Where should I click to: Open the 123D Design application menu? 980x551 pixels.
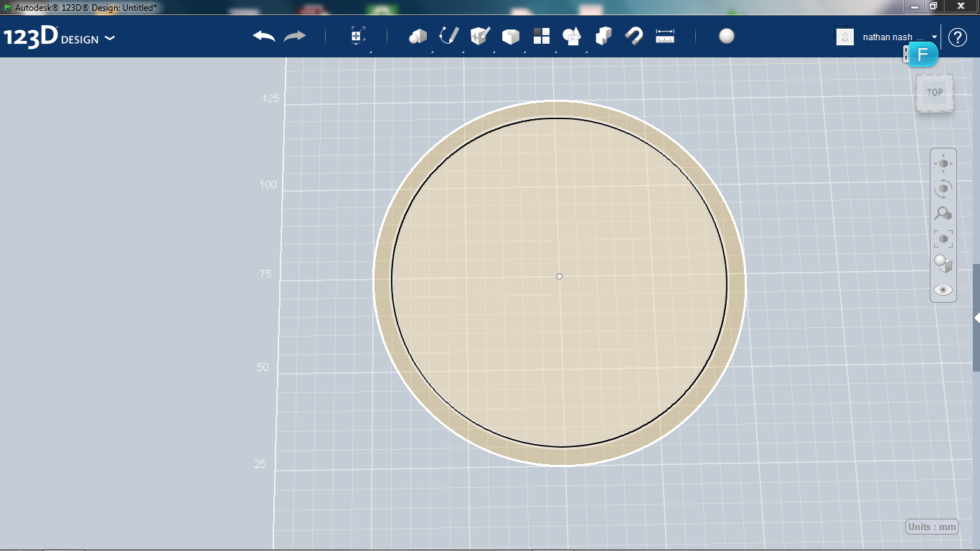59,37
